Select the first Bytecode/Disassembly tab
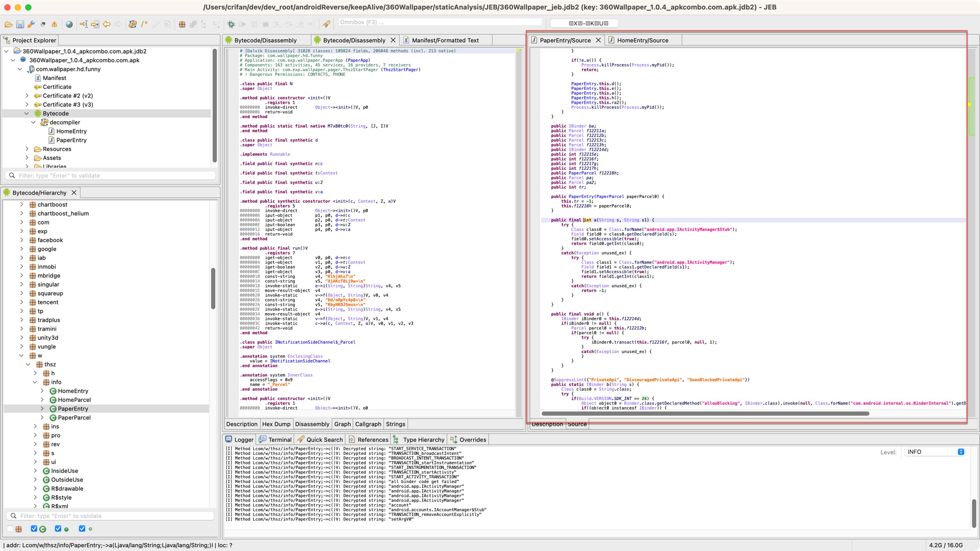The width and height of the screenshot is (980, 551). [265, 40]
